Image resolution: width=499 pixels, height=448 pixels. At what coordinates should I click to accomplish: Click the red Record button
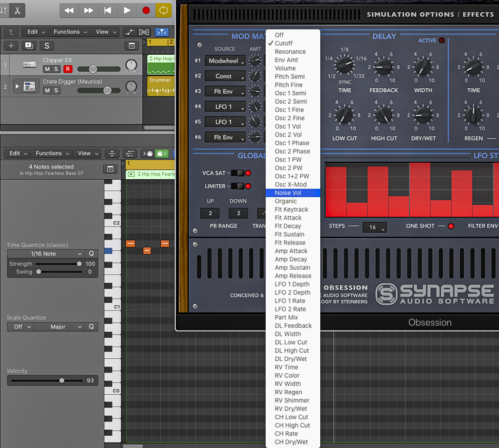tap(146, 11)
